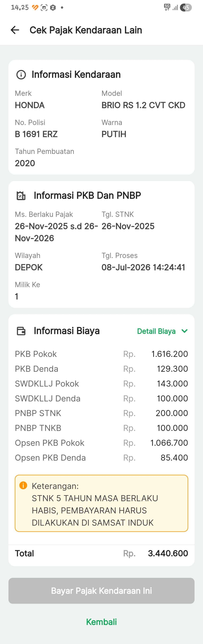Tap the screen capture notification icon

44,7
